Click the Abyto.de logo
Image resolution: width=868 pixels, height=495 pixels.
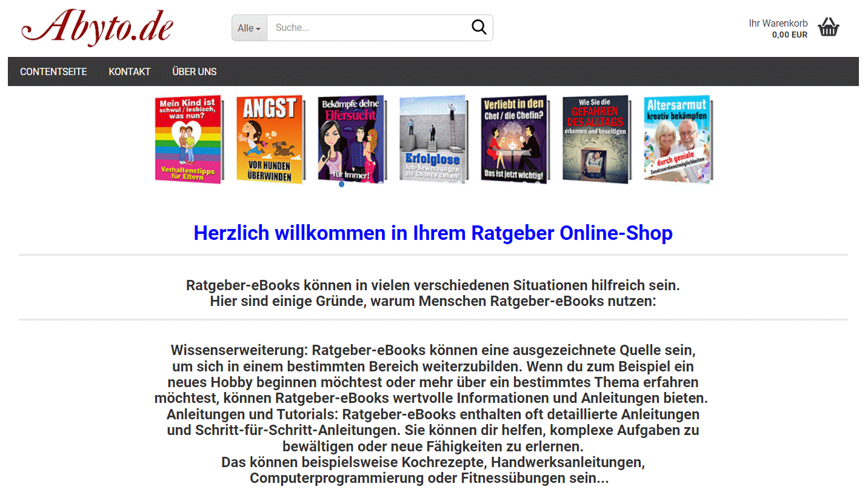click(x=98, y=27)
